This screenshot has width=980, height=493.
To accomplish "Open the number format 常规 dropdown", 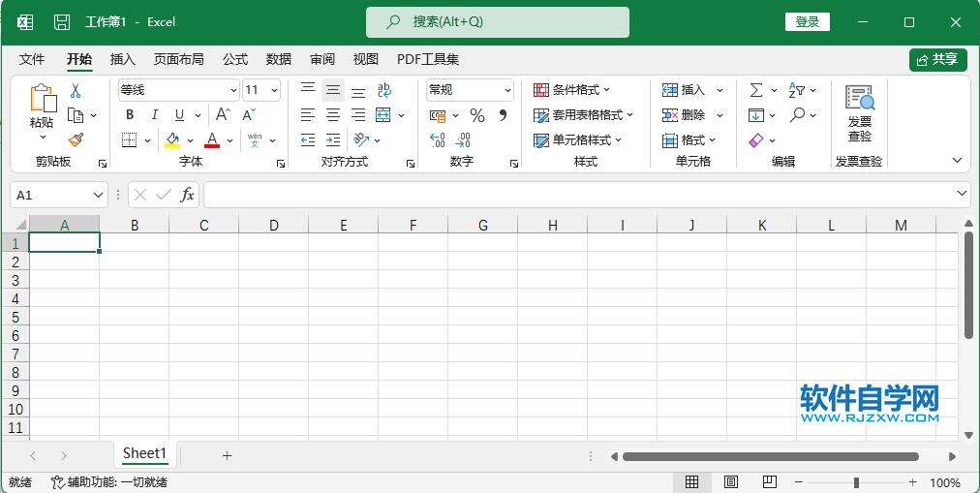I will coord(507,91).
